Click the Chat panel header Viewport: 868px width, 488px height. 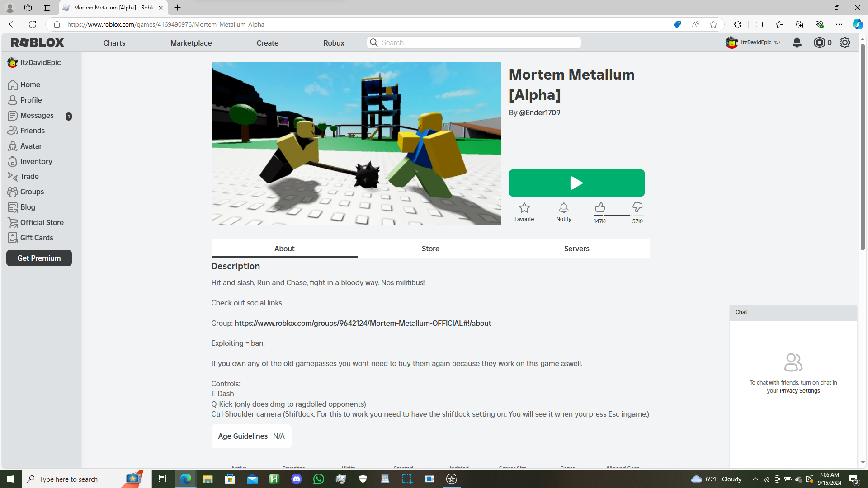tap(793, 312)
